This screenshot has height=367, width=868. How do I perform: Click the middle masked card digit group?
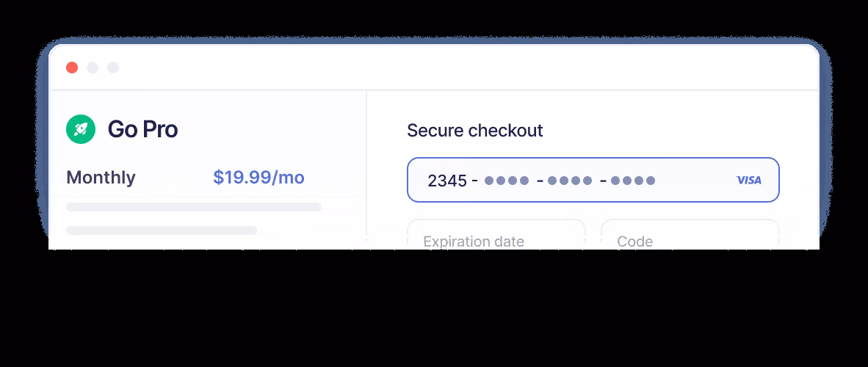click(570, 181)
